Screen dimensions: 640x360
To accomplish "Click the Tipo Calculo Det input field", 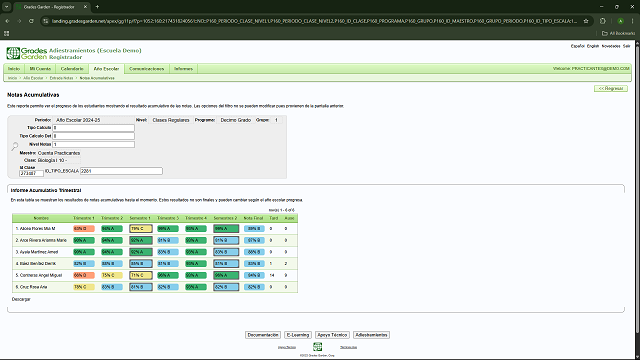I will coord(93,136).
